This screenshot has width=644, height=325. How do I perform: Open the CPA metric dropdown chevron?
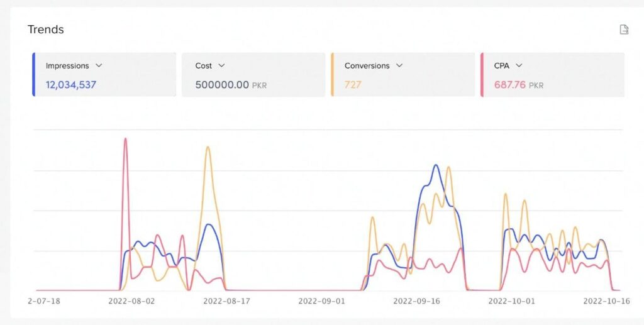tap(519, 65)
